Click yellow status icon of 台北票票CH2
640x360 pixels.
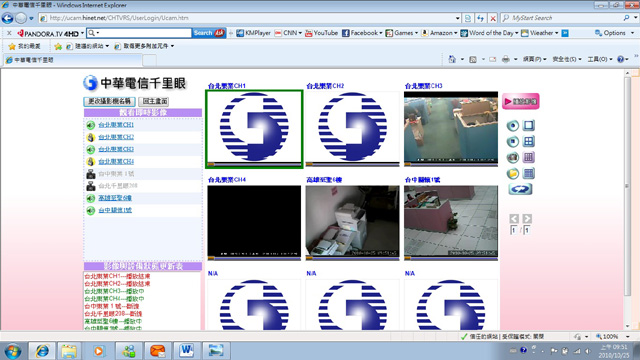point(91,137)
